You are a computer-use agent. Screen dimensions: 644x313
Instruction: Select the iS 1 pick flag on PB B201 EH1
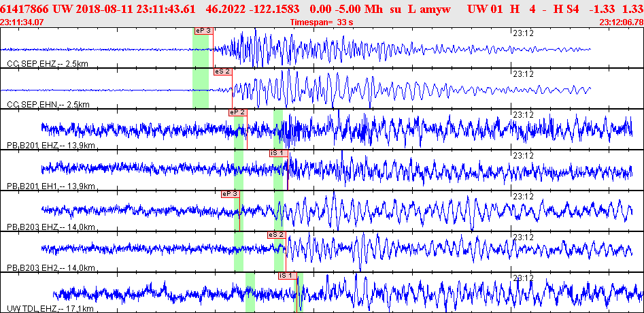[x=277, y=153]
